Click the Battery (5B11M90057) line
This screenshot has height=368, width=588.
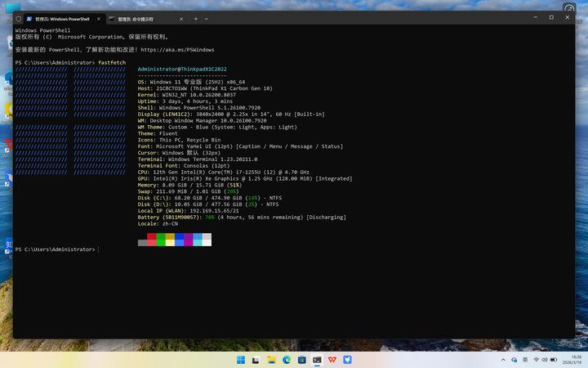pyautogui.click(x=242, y=217)
